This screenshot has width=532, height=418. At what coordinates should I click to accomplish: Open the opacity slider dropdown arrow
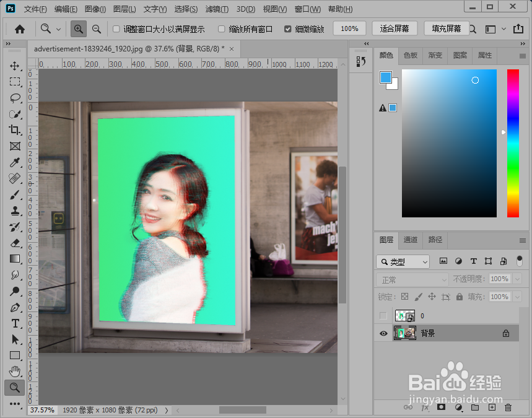pos(517,279)
